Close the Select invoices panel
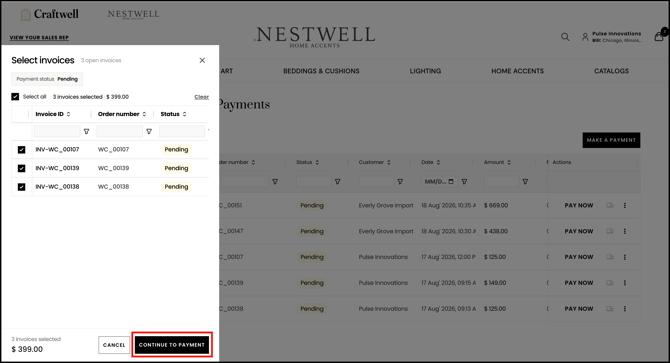670x363 pixels. (202, 60)
